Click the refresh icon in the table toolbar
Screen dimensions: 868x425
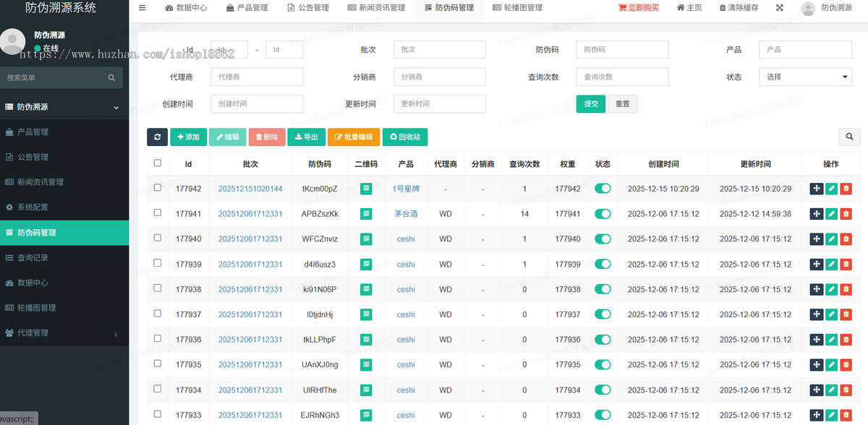point(157,137)
